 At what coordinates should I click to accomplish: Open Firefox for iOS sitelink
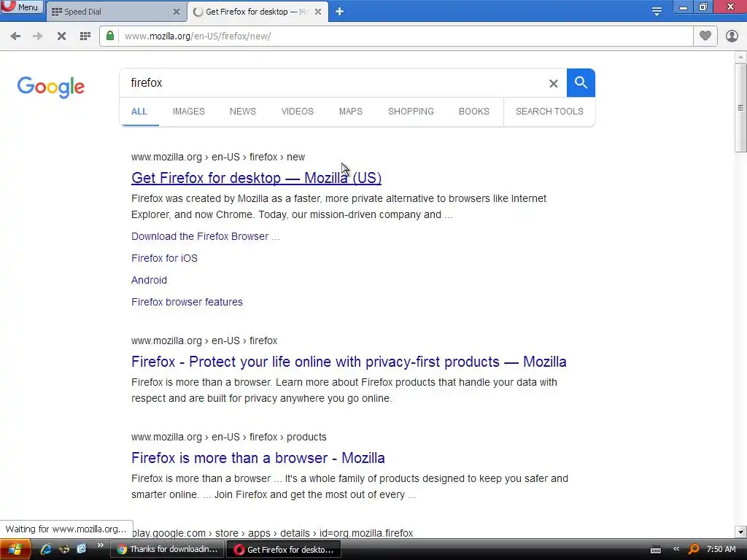(x=164, y=258)
